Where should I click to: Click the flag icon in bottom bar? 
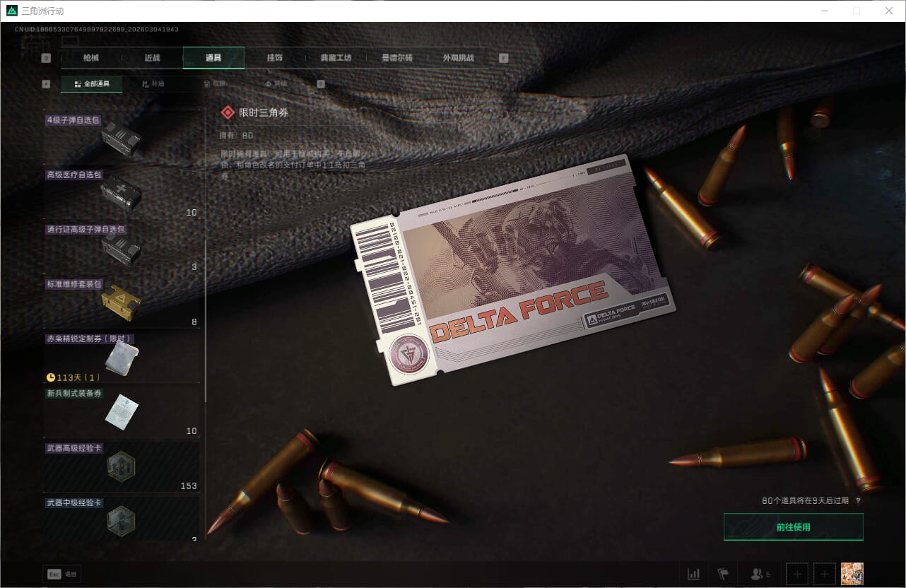[x=723, y=574]
